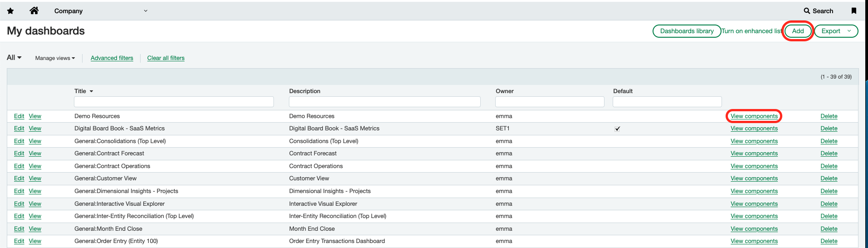Delete the General:Month End Close dashboard
Viewport: 868px width, 248px height.
[x=829, y=229]
